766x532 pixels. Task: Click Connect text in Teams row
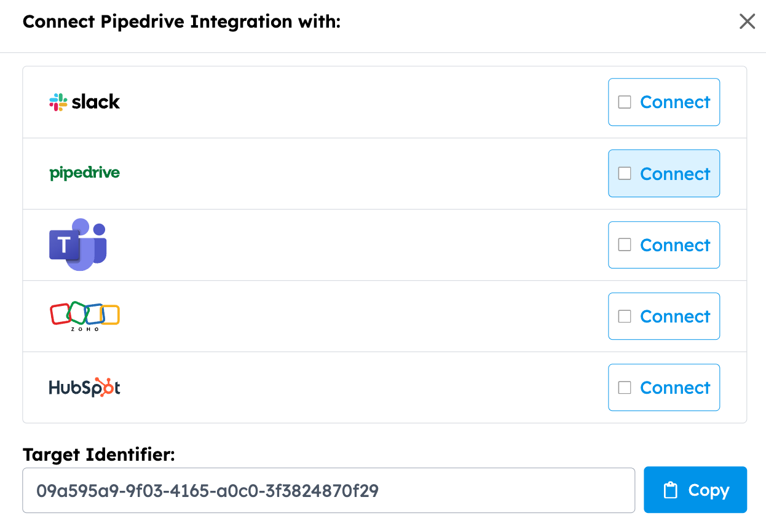675,245
